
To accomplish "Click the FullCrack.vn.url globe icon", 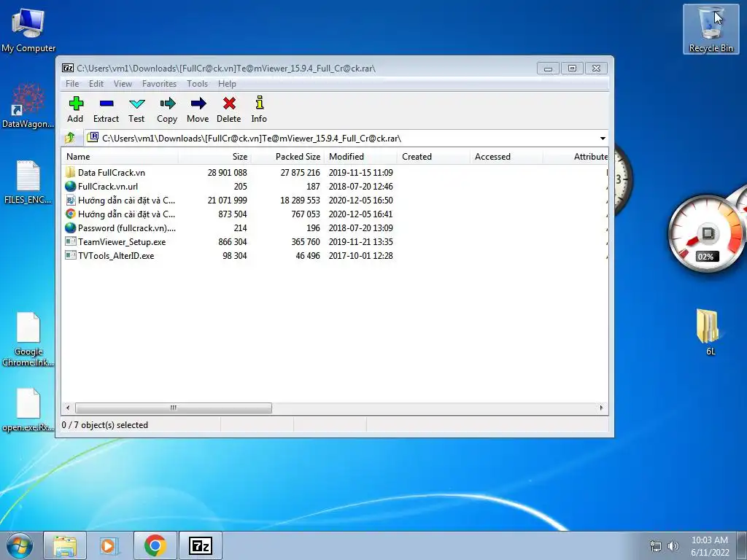I will [x=71, y=186].
